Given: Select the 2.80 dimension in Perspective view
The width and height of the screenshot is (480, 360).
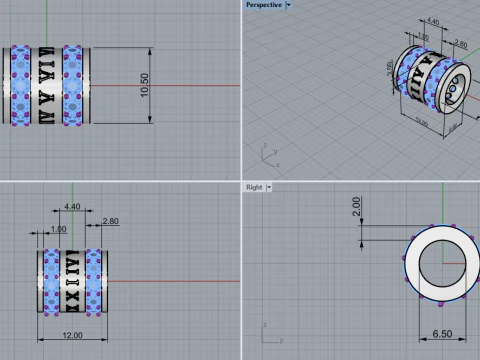Looking at the screenshot, I should click(x=461, y=44).
